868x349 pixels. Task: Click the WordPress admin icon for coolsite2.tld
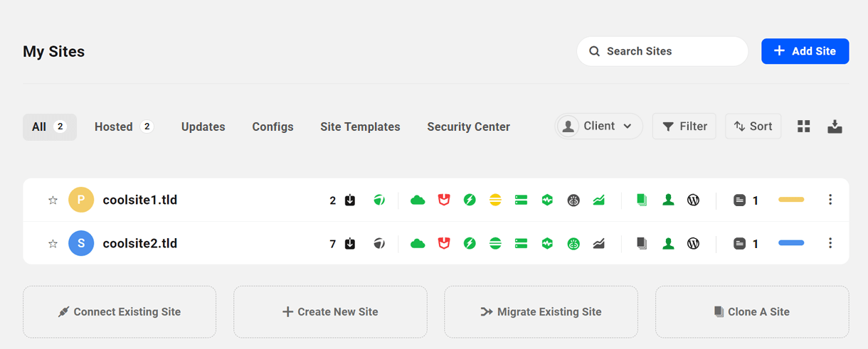[694, 244]
